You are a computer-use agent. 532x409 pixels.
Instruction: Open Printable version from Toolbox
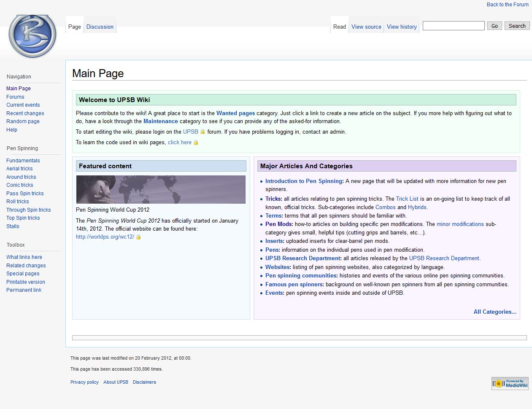[x=26, y=282]
